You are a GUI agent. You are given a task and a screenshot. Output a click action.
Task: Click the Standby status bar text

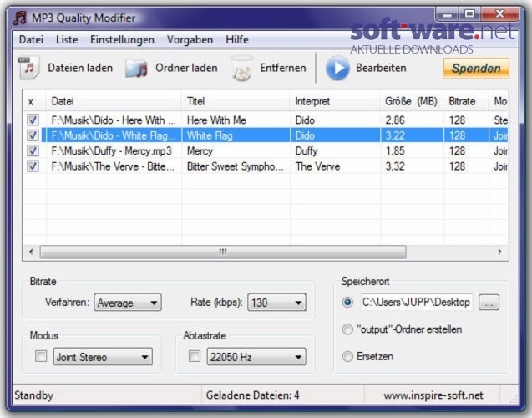(34, 395)
